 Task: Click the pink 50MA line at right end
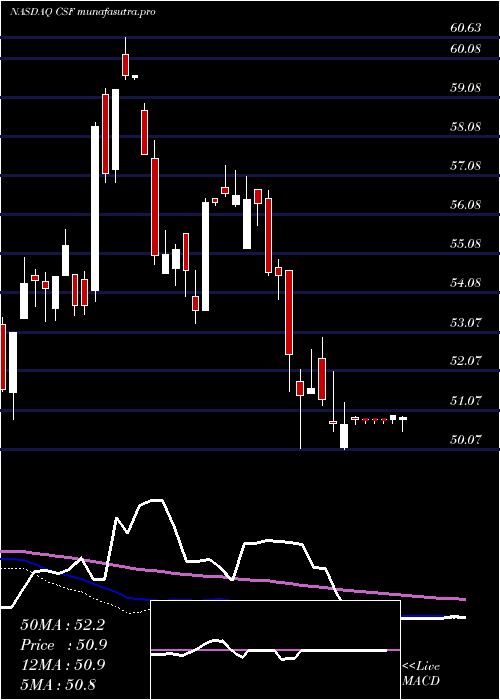click(x=462, y=599)
